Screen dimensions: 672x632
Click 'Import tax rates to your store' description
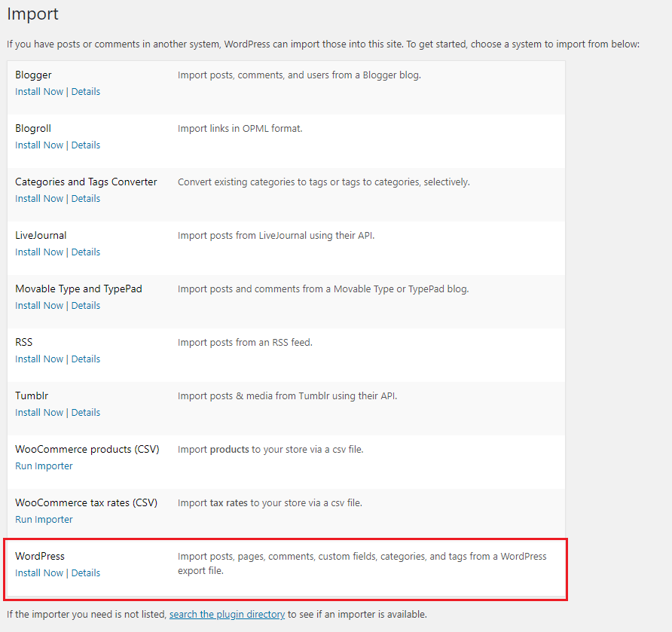click(x=270, y=503)
